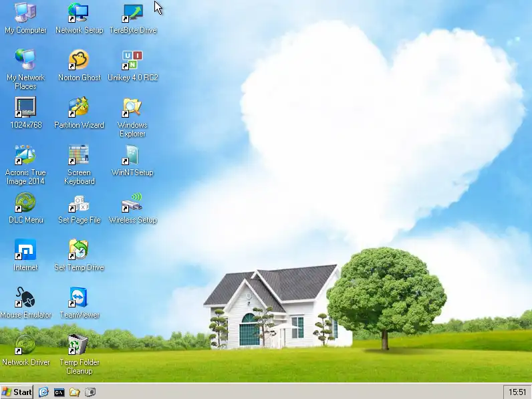
Task: Click the Internet browser desktop icon
Action: 25,250
